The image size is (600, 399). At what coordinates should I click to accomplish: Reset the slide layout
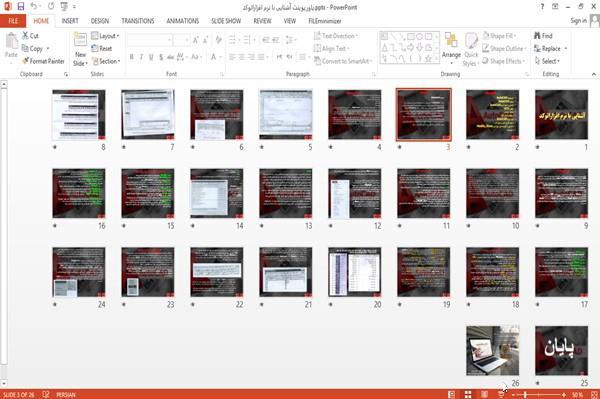102,48
